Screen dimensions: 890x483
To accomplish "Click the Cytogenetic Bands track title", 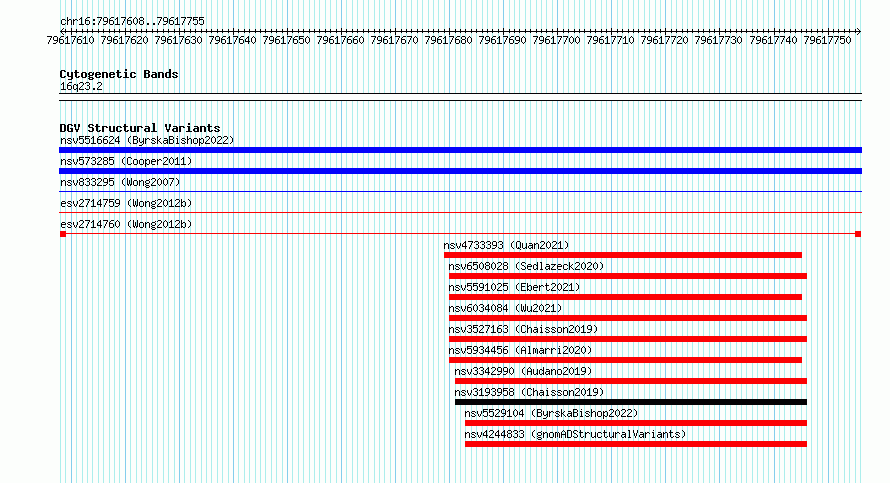I will click(x=119, y=74).
